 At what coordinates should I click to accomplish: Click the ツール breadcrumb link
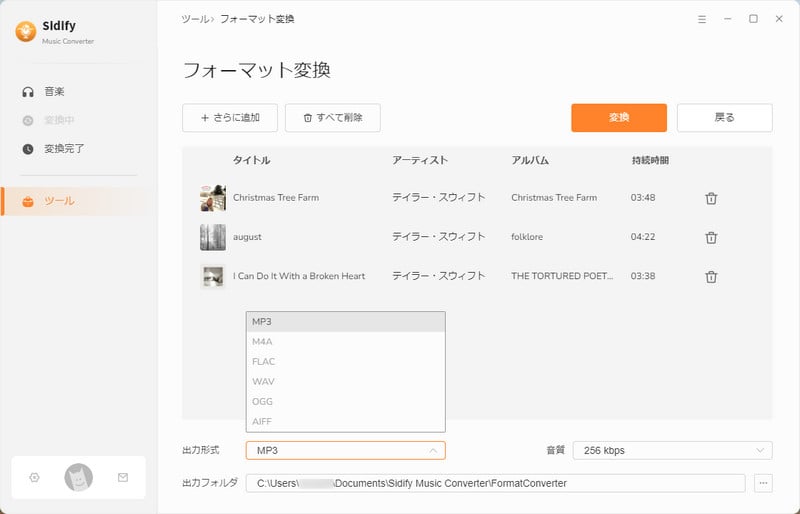195,19
